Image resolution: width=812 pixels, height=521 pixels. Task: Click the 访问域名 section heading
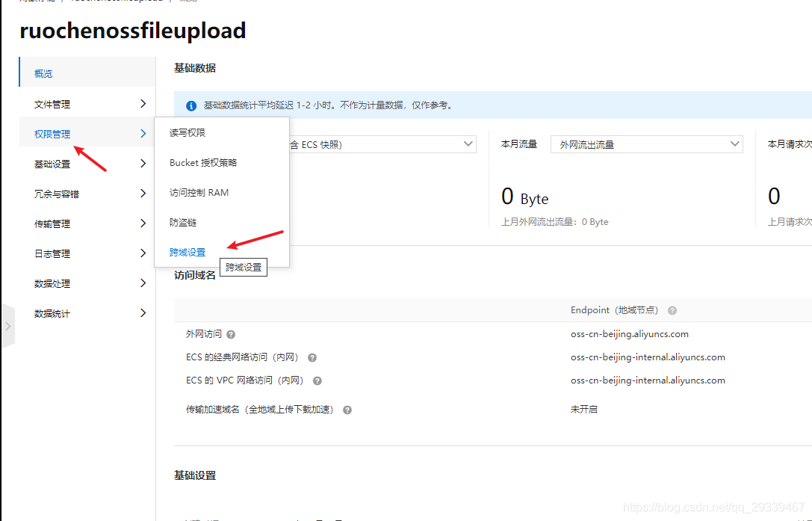pyautogui.click(x=195, y=275)
